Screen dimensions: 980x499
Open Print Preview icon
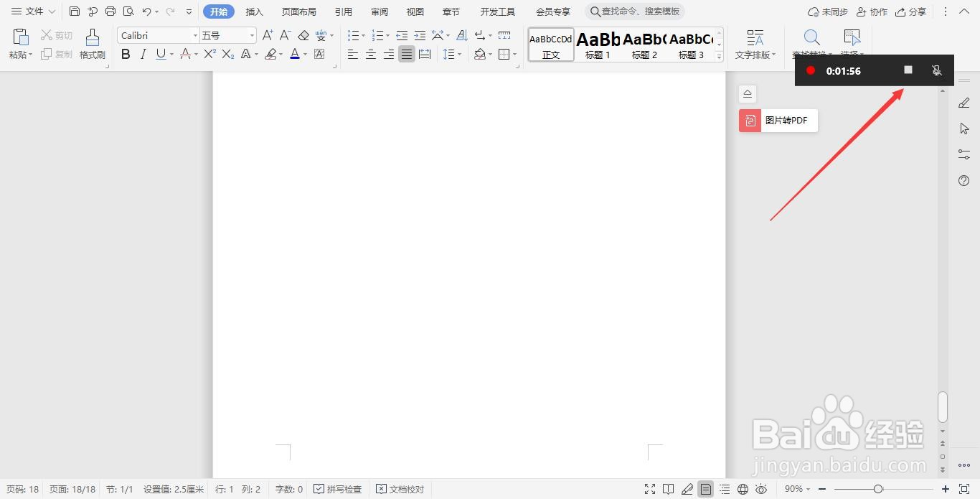[128, 11]
